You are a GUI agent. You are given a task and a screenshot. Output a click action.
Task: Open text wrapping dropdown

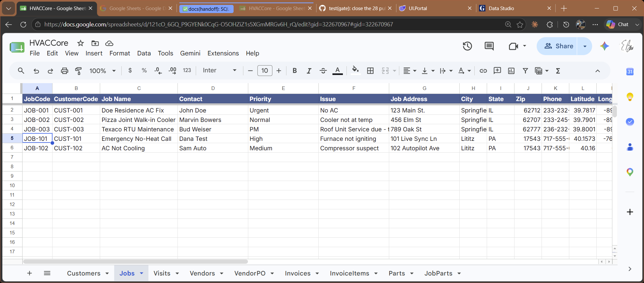click(446, 71)
